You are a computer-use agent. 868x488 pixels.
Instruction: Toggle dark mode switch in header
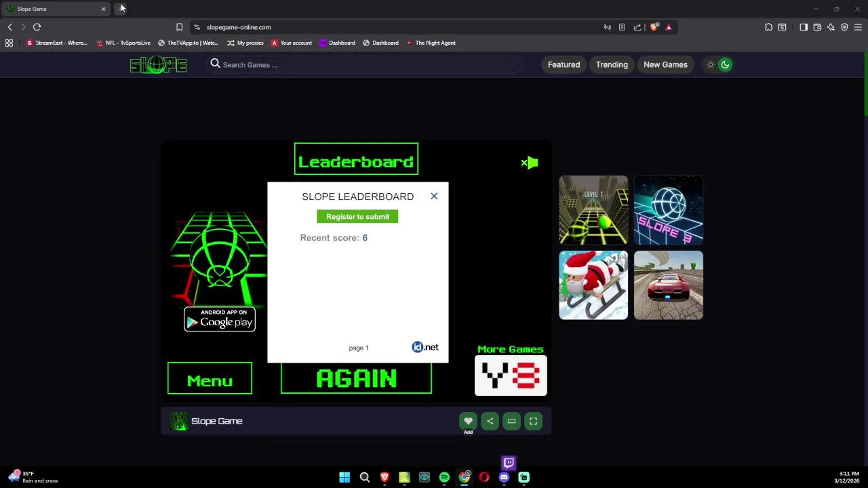(x=718, y=64)
